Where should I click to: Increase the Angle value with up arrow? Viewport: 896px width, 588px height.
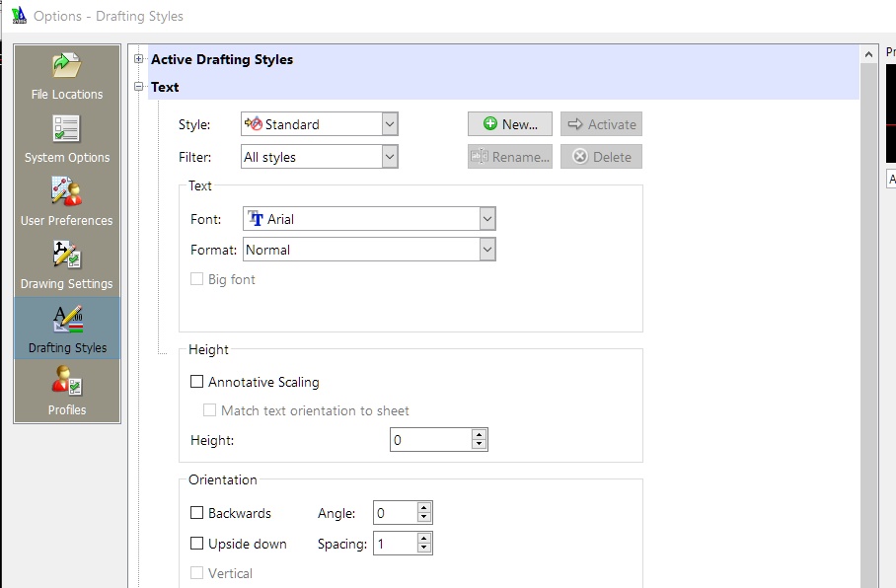click(424, 508)
